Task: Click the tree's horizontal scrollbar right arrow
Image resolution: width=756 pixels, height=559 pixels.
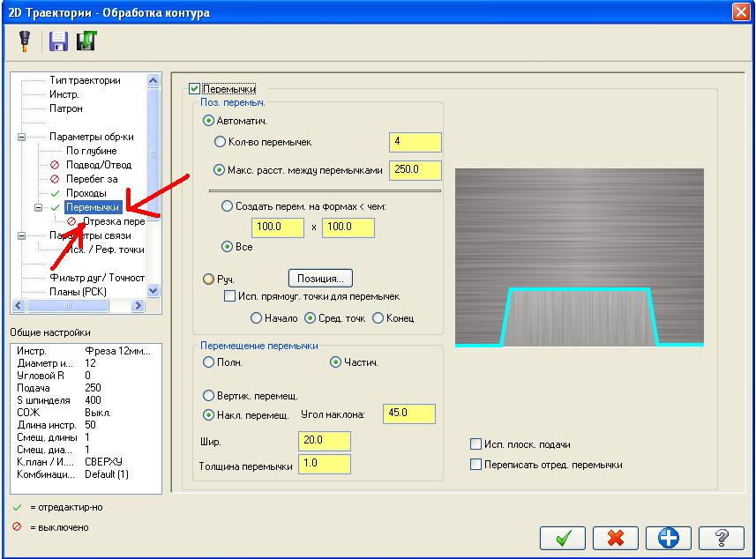Action: pyautogui.click(x=138, y=306)
